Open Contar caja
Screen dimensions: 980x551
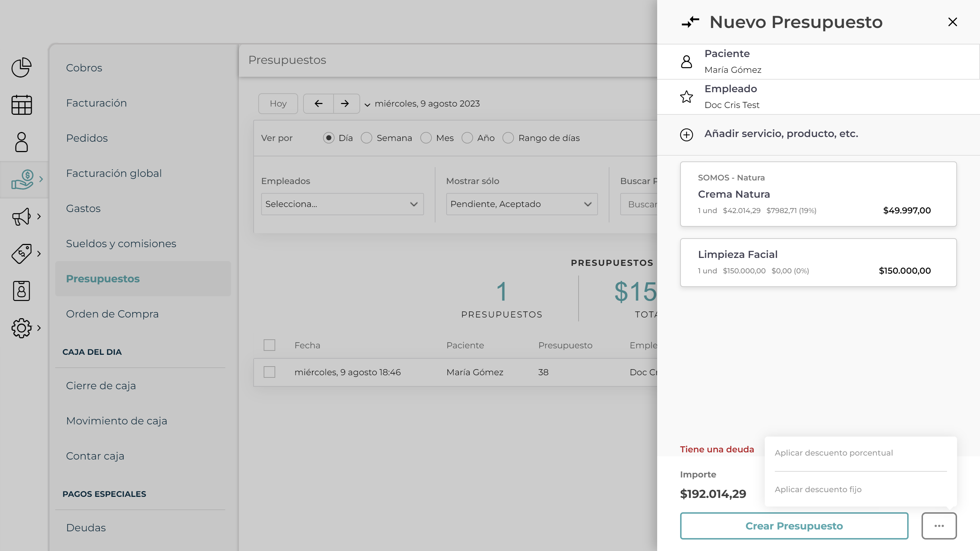click(95, 456)
